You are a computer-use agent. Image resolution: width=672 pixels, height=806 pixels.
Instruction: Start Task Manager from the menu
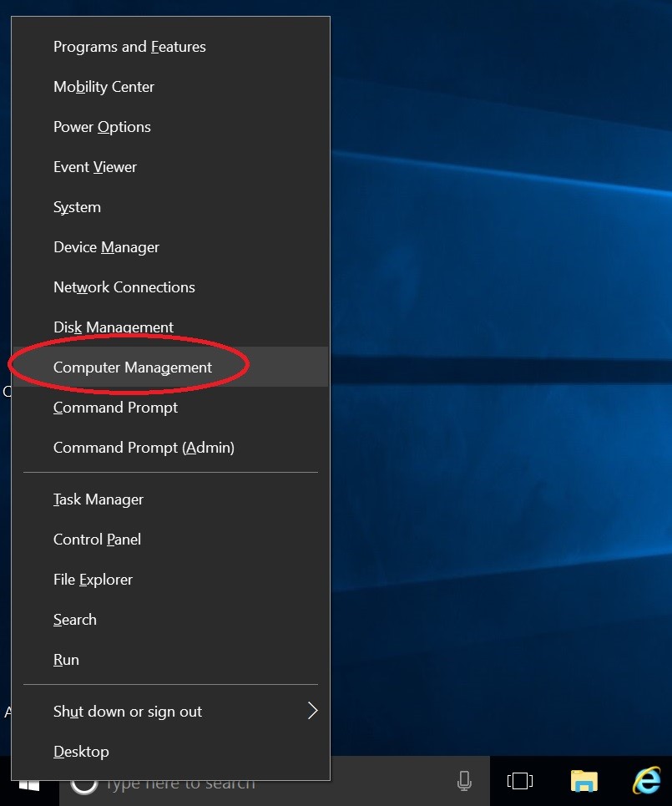pos(99,499)
